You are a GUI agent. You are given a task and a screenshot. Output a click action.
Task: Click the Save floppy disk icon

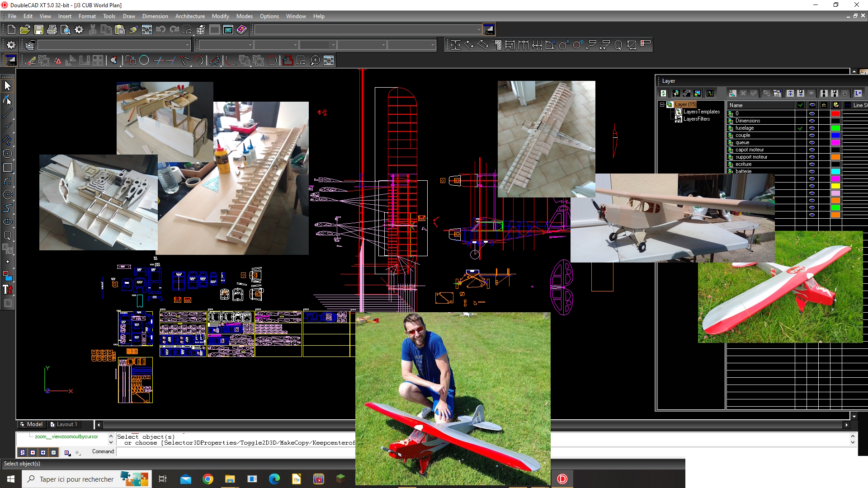39,30
